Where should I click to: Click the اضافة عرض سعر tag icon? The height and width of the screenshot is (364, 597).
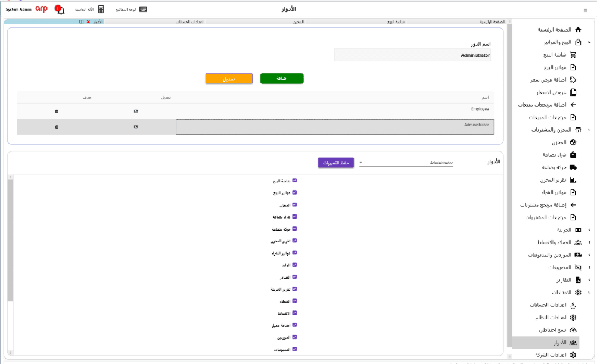573,80
